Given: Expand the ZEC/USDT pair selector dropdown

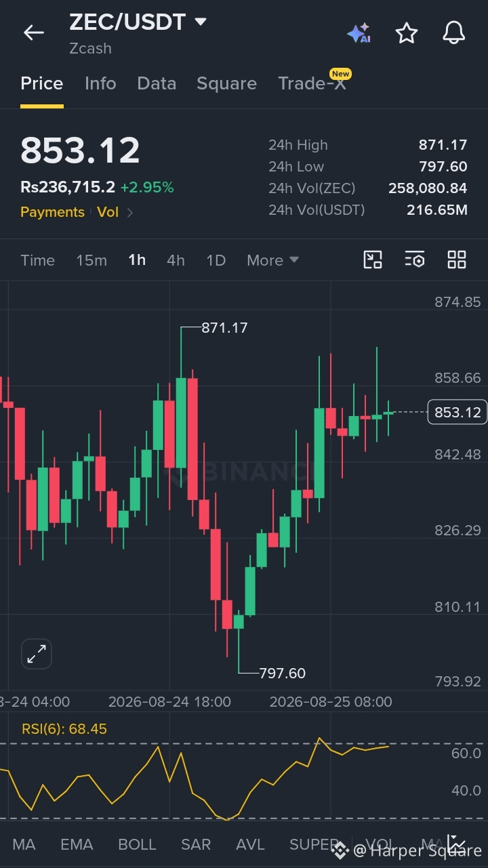Looking at the screenshot, I should tap(200, 22).
